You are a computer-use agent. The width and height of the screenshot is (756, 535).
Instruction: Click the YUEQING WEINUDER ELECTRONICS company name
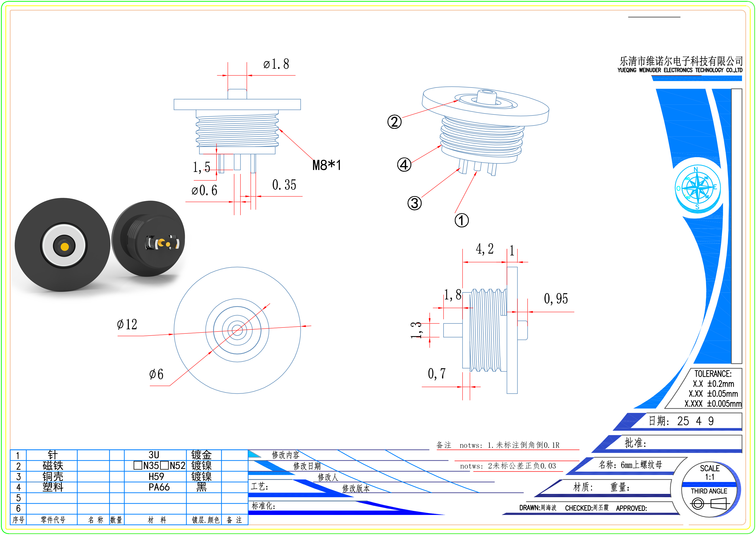[680, 70]
